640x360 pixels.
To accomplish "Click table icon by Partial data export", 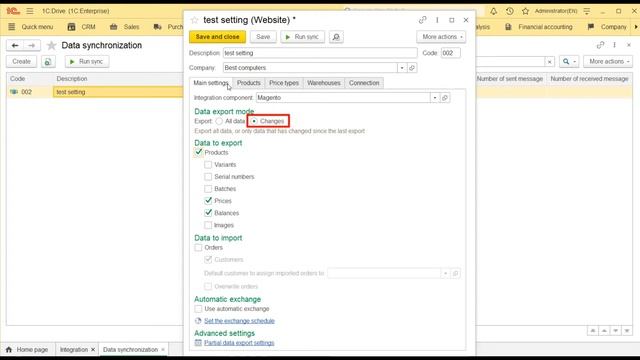I will [198, 343].
